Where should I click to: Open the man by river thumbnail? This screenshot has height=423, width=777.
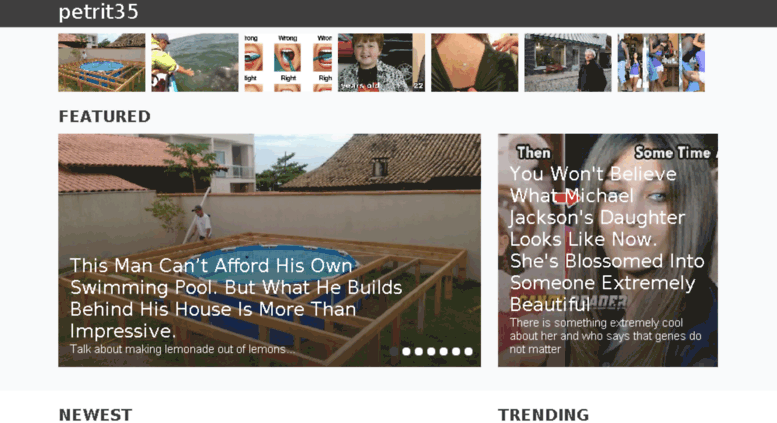pyautogui.click(x=195, y=62)
